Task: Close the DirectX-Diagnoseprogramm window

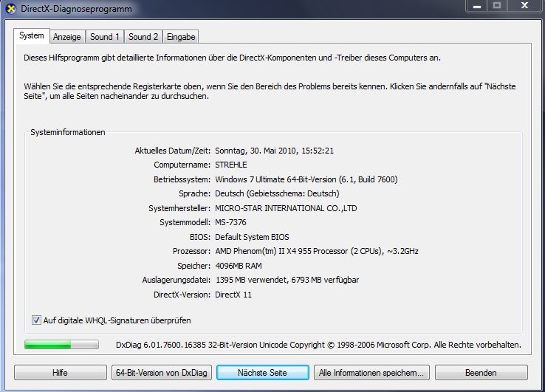Action: [x=524, y=6]
